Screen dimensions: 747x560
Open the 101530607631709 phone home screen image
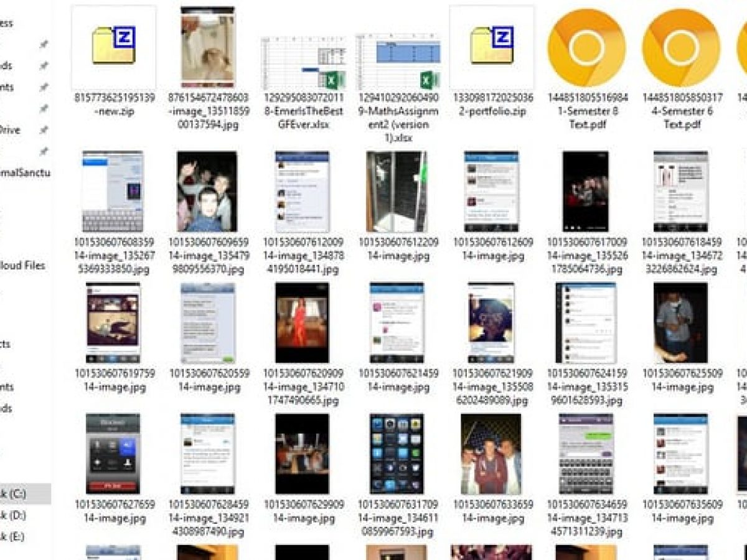pos(397,454)
